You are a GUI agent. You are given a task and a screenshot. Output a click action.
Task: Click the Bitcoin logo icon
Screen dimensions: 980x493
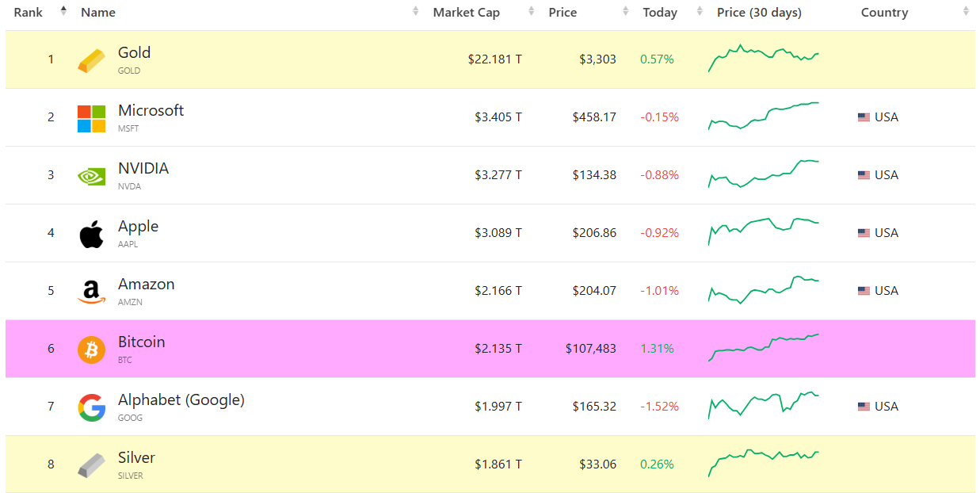click(x=91, y=350)
